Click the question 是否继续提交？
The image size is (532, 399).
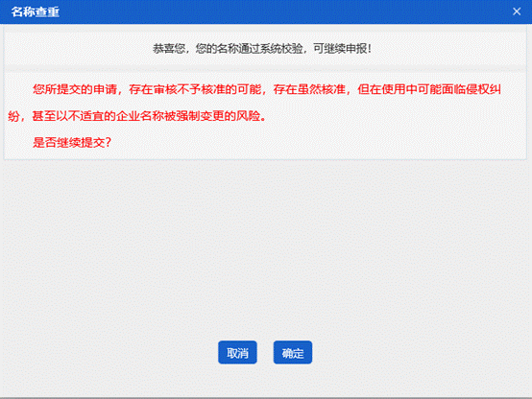click(72, 142)
